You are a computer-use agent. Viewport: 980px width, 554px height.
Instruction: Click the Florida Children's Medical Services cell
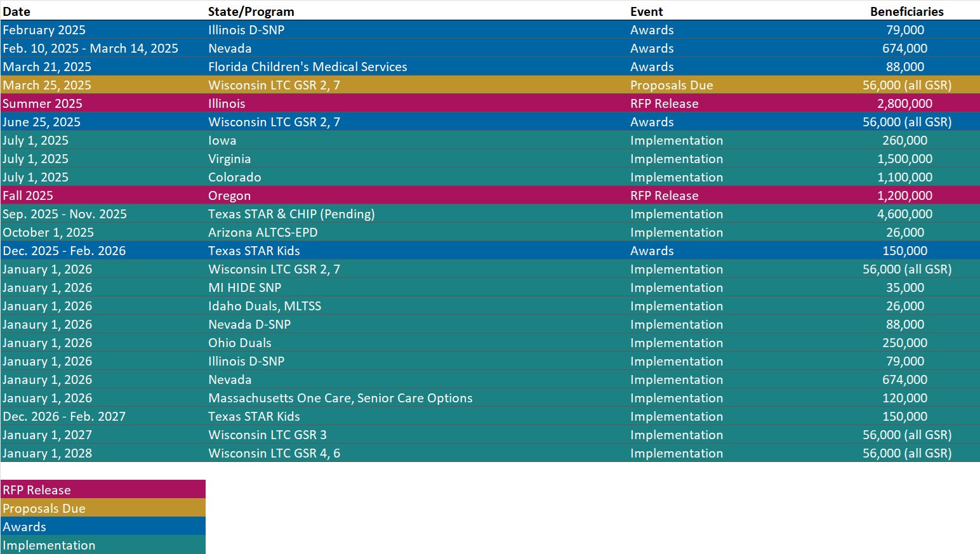(x=307, y=67)
